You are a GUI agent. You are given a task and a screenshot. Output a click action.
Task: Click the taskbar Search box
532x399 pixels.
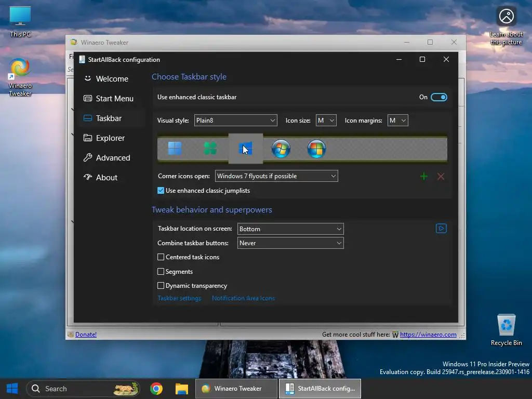pyautogui.click(x=83, y=389)
